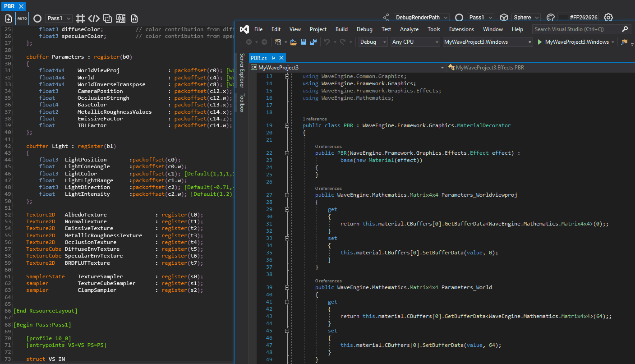Click the color palette icon
The image size is (635, 364).
point(550,18)
